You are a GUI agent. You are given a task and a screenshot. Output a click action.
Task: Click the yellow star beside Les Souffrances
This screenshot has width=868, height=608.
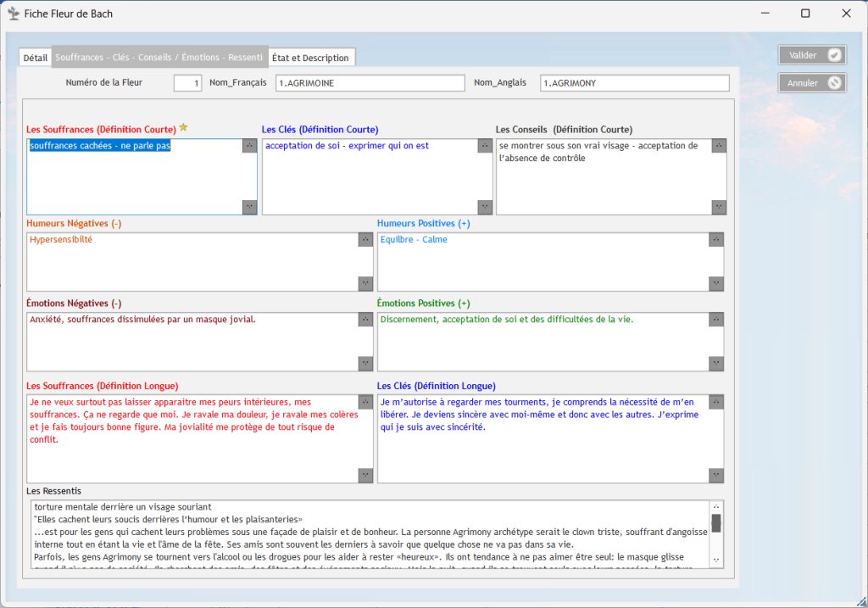[x=183, y=128]
